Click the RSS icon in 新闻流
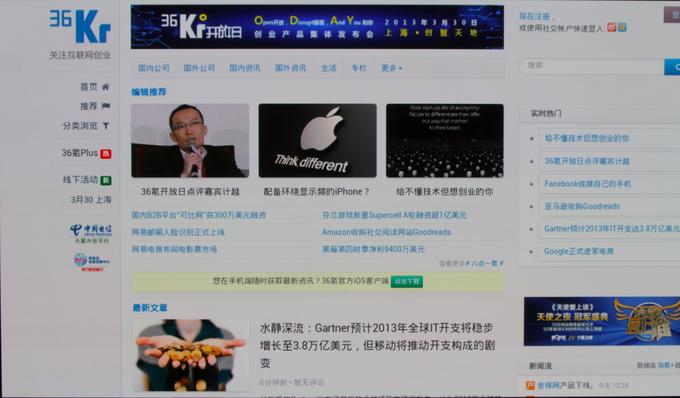This screenshot has width=680, height=398. click(x=530, y=385)
